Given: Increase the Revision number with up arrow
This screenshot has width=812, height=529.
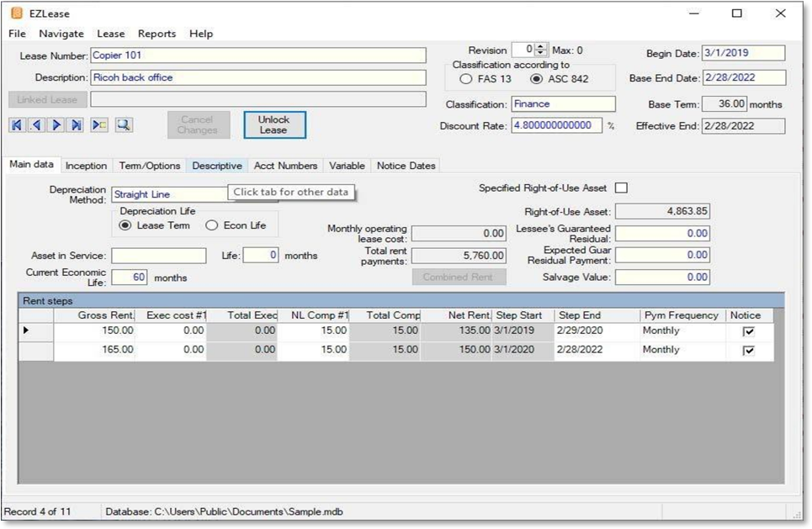Looking at the screenshot, I should 541,46.
